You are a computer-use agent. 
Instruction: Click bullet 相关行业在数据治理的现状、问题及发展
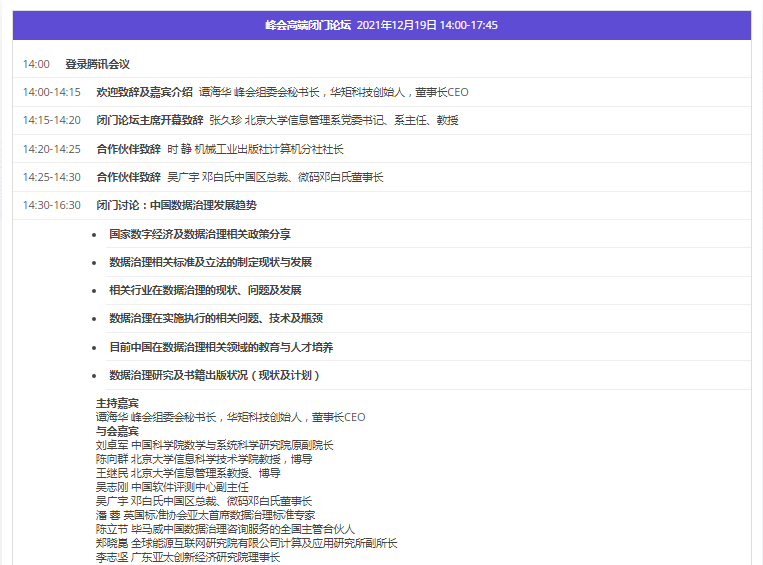pos(205,290)
